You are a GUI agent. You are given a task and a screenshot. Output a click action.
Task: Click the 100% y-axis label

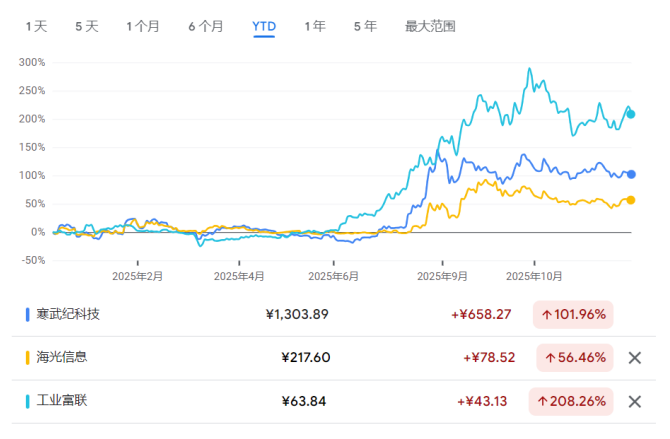pos(32,175)
